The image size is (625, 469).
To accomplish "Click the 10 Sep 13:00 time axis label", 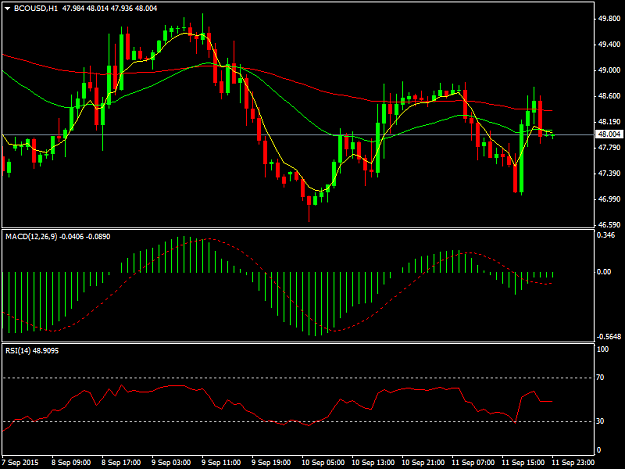I will click(373, 463).
